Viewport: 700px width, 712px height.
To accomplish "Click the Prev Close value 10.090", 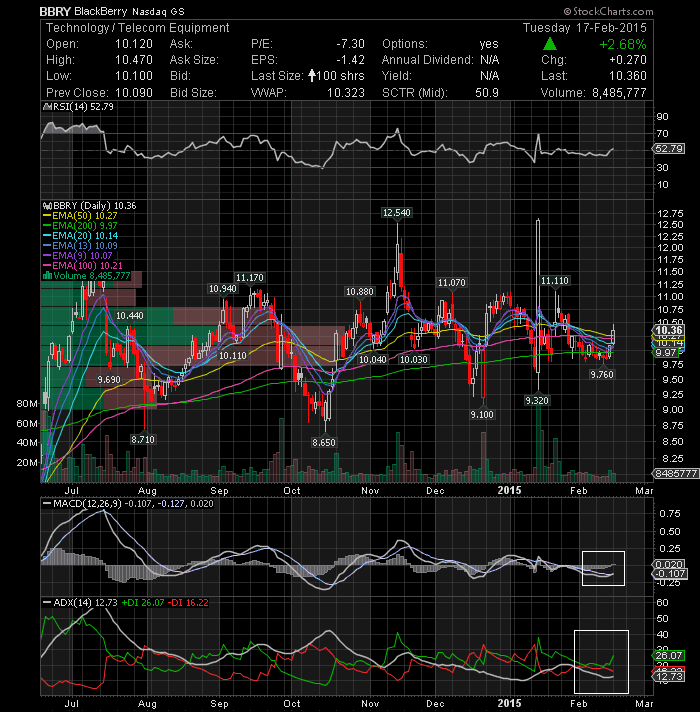I will click(x=134, y=93).
